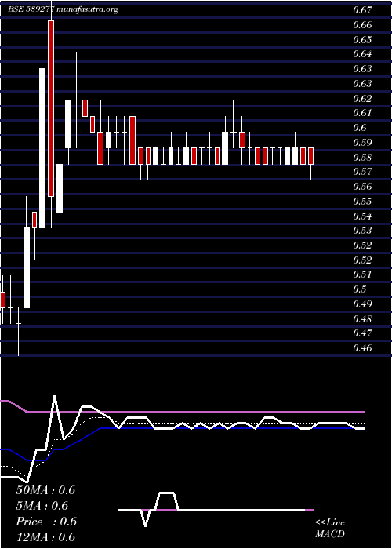Viewport: 392px width, 549px height.
Task: Click the 0.64 price axis label
Action: click(x=362, y=54)
